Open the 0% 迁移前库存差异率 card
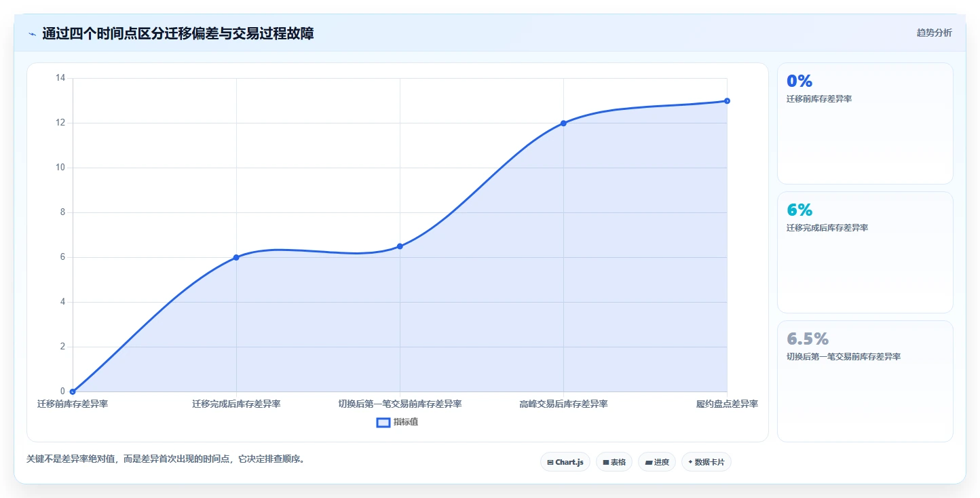 (865, 123)
